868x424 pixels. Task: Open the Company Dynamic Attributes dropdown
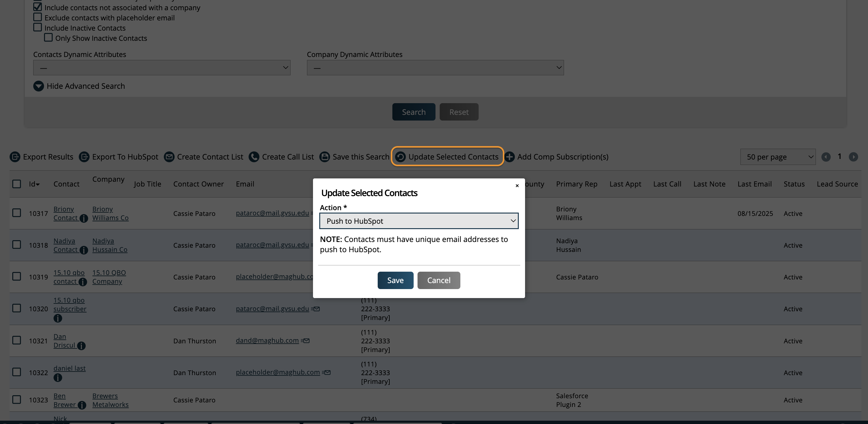point(435,67)
